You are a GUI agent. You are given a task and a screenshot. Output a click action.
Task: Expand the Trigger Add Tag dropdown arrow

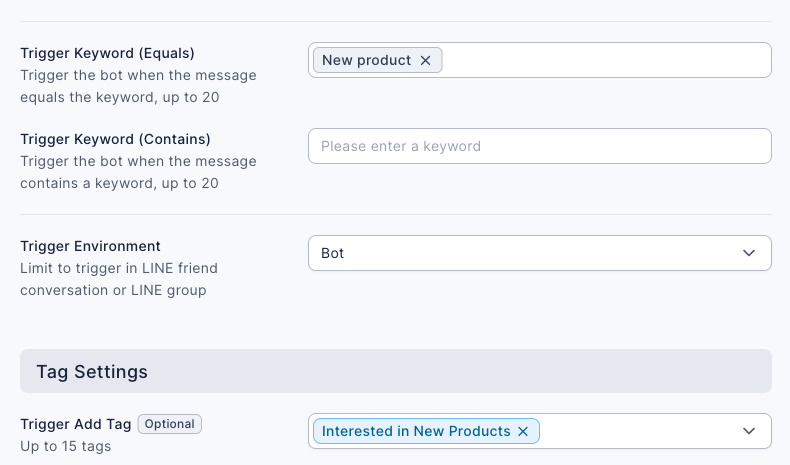coord(749,431)
